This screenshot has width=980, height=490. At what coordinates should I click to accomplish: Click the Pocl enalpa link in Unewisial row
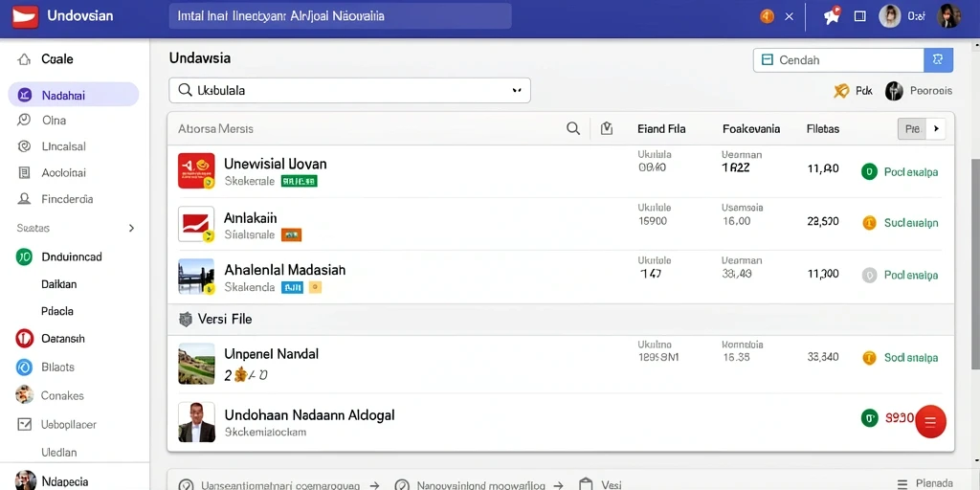tap(911, 172)
